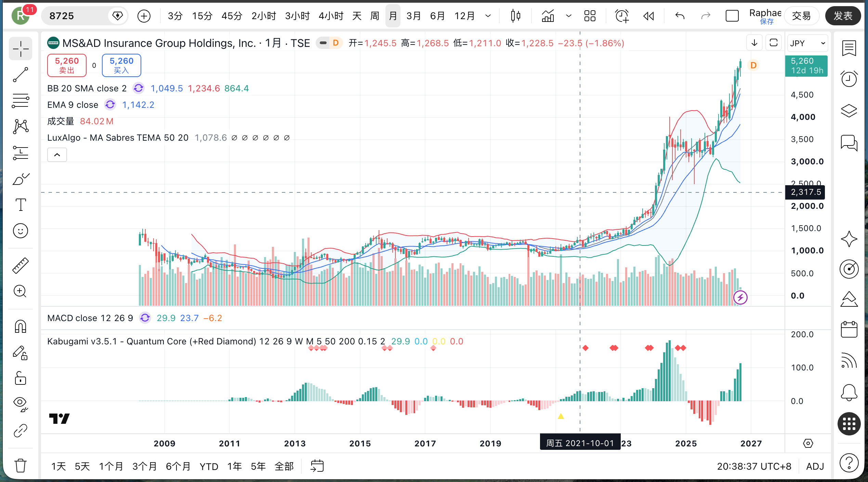Open the go-to-date calendar button
Image resolution: width=868 pixels, height=482 pixels.
point(317,466)
